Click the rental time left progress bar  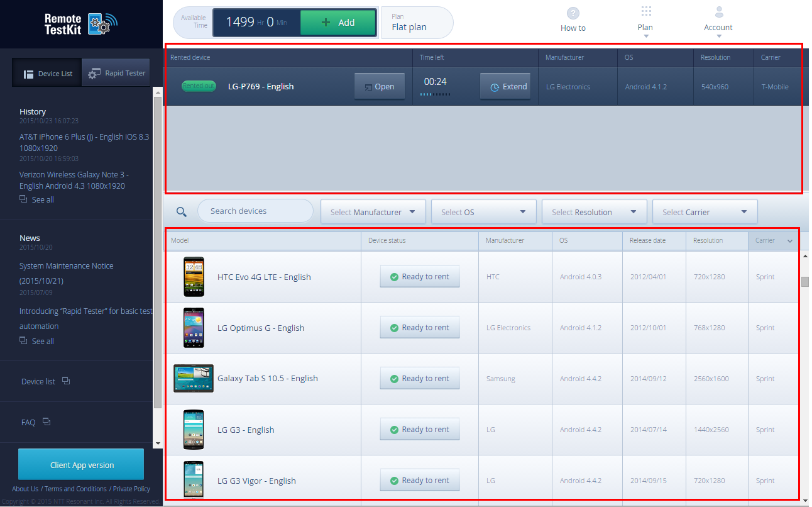pos(434,94)
